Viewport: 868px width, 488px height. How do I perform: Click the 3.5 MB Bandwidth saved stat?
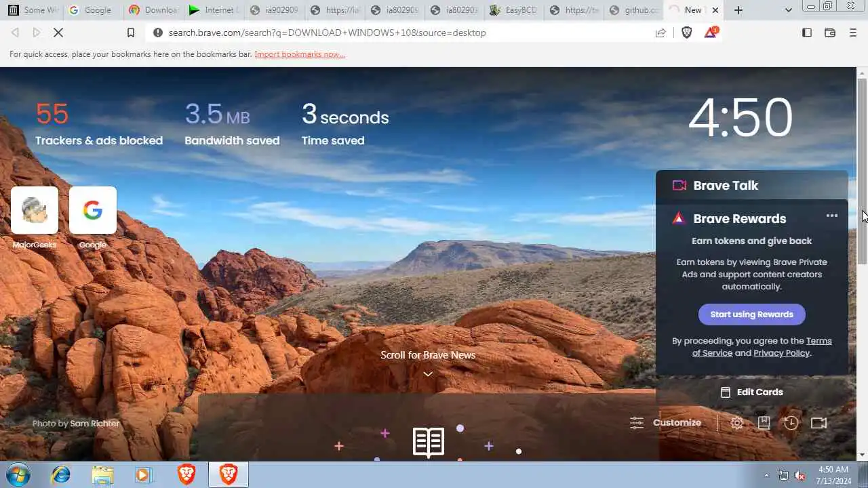pyautogui.click(x=232, y=124)
